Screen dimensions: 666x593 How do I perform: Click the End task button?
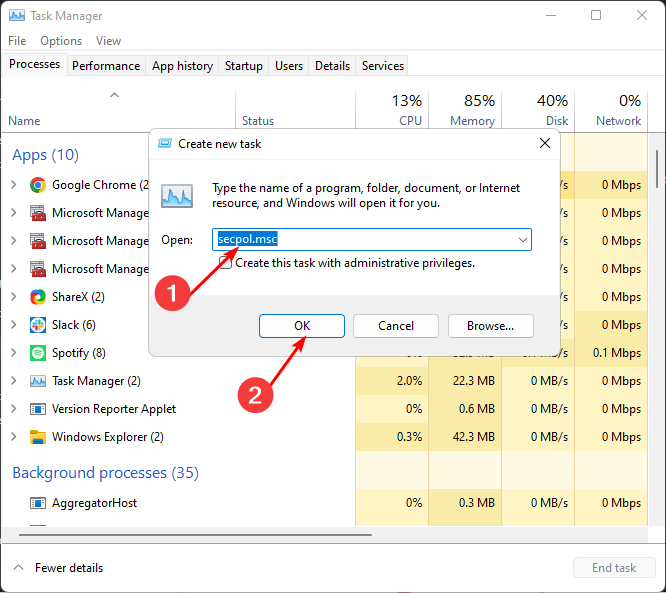tap(614, 568)
